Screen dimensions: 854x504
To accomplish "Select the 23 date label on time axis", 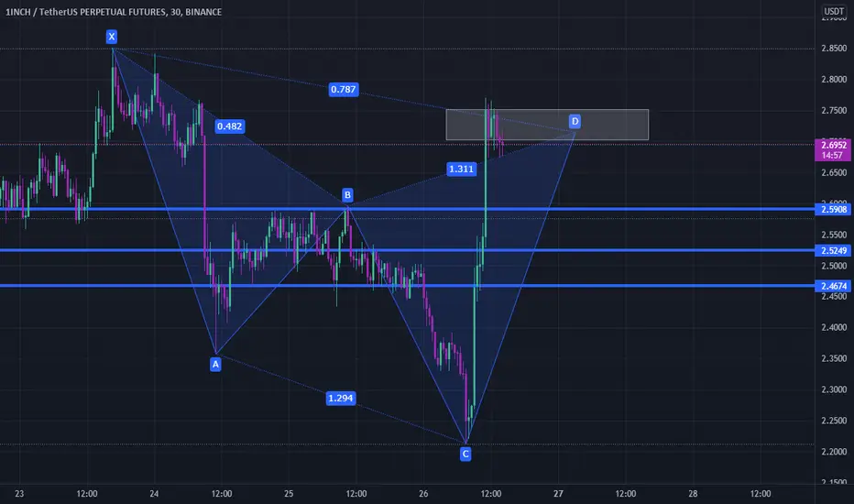I will coord(19,494).
